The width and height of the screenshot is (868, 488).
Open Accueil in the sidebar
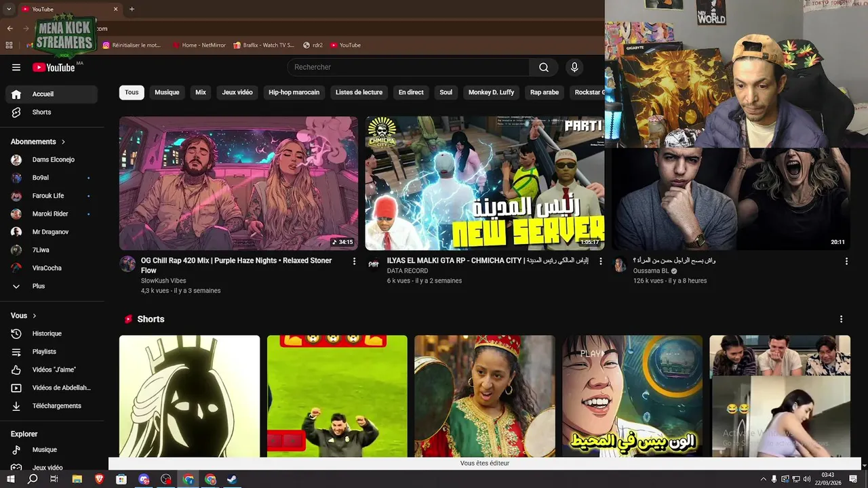click(52, 94)
